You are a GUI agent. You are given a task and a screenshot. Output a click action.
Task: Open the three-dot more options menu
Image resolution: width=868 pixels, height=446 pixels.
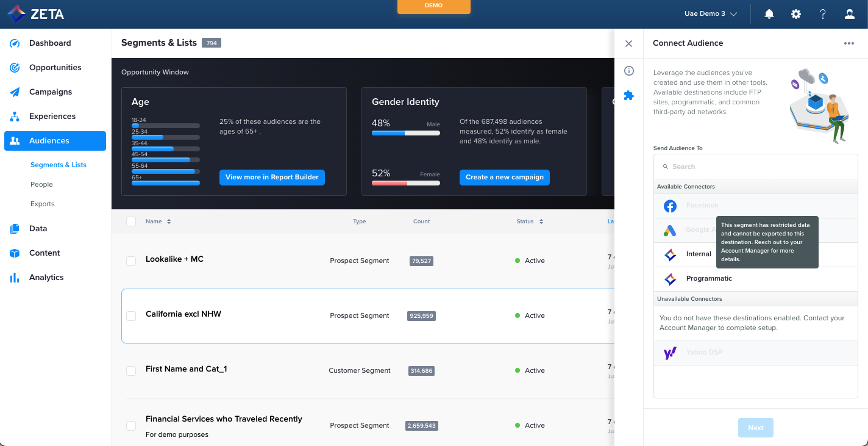point(849,43)
